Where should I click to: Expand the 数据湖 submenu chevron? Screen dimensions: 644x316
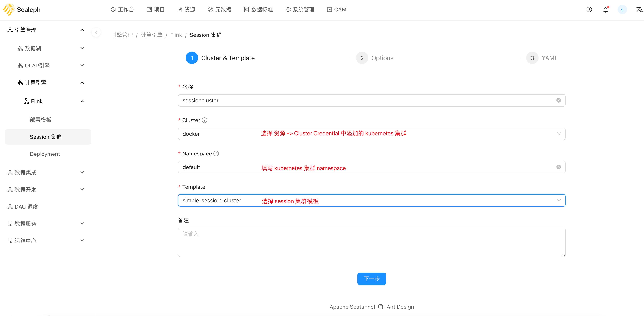82,48
